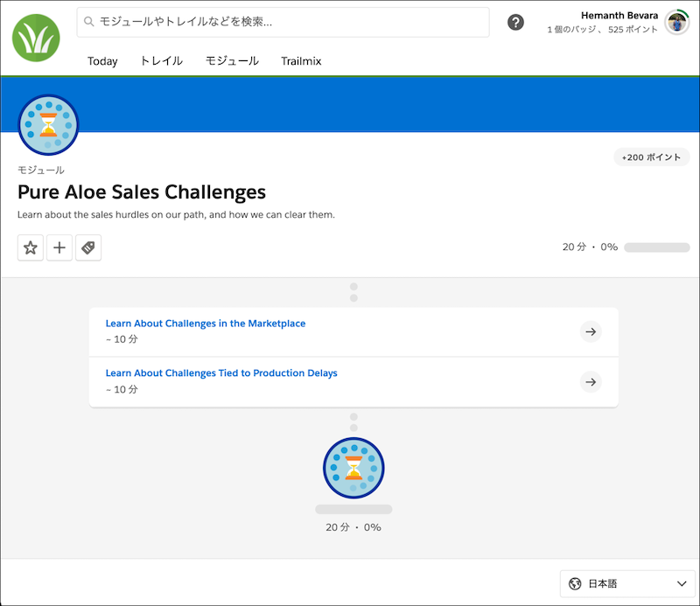Click the globe icon beside 日本語
Screen dimensions: 700x606
(575, 583)
